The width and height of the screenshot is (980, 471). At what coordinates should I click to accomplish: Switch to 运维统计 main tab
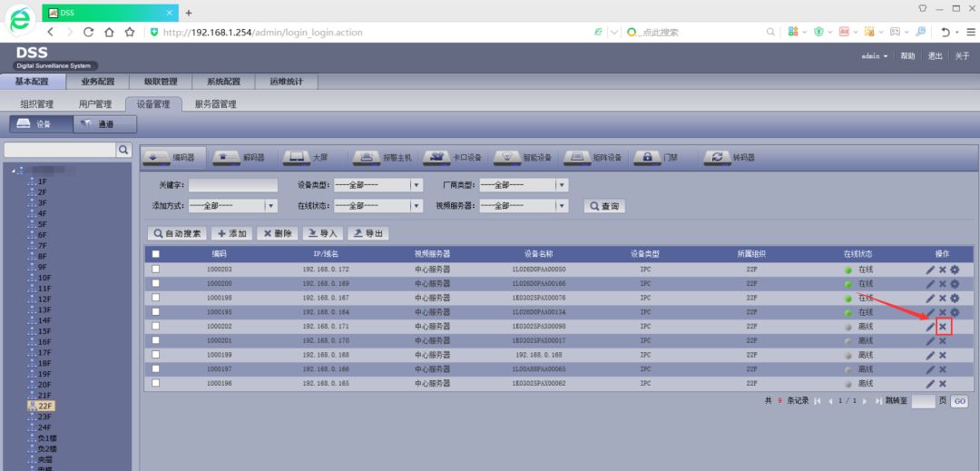tap(286, 82)
